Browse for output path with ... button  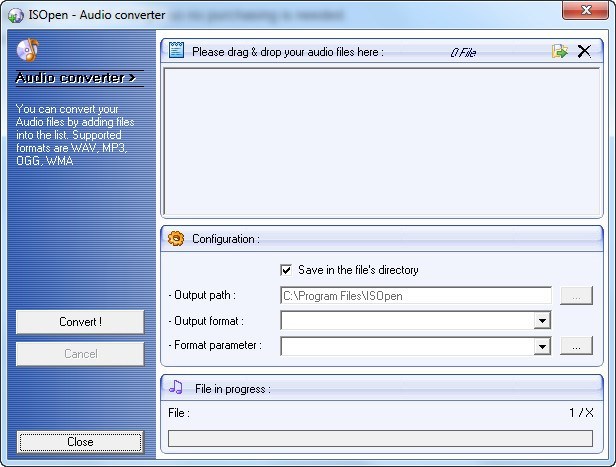pos(576,296)
